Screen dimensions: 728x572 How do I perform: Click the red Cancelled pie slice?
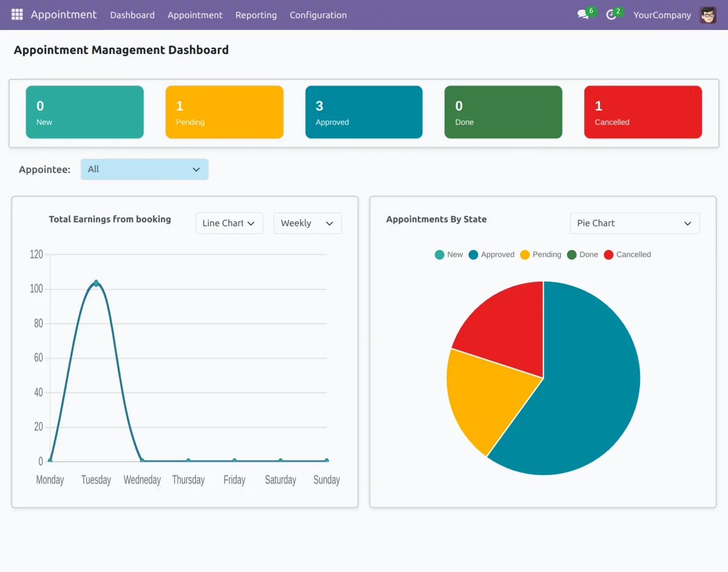coord(504,321)
